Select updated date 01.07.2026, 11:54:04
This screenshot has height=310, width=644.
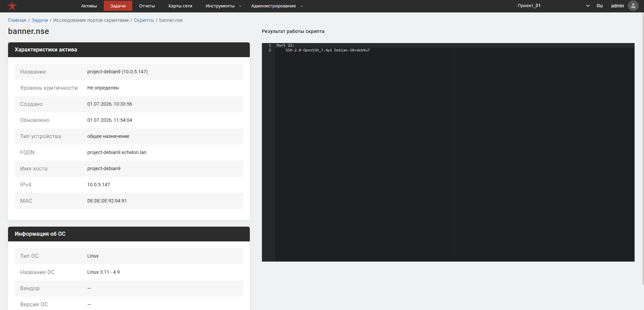pyautogui.click(x=109, y=120)
